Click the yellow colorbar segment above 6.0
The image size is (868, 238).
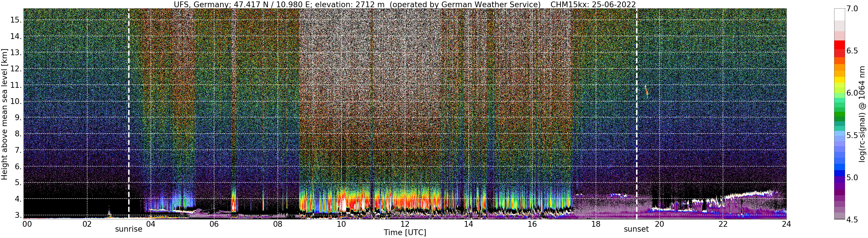(839, 80)
